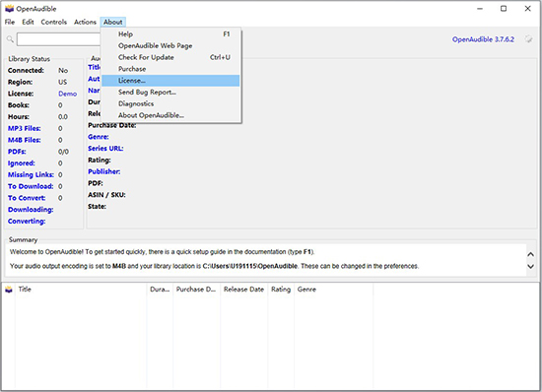Click the To Convert link

point(27,198)
